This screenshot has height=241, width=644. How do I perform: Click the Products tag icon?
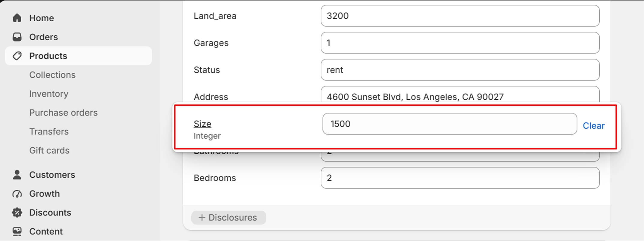pyautogui.click(x=17, y=56)
